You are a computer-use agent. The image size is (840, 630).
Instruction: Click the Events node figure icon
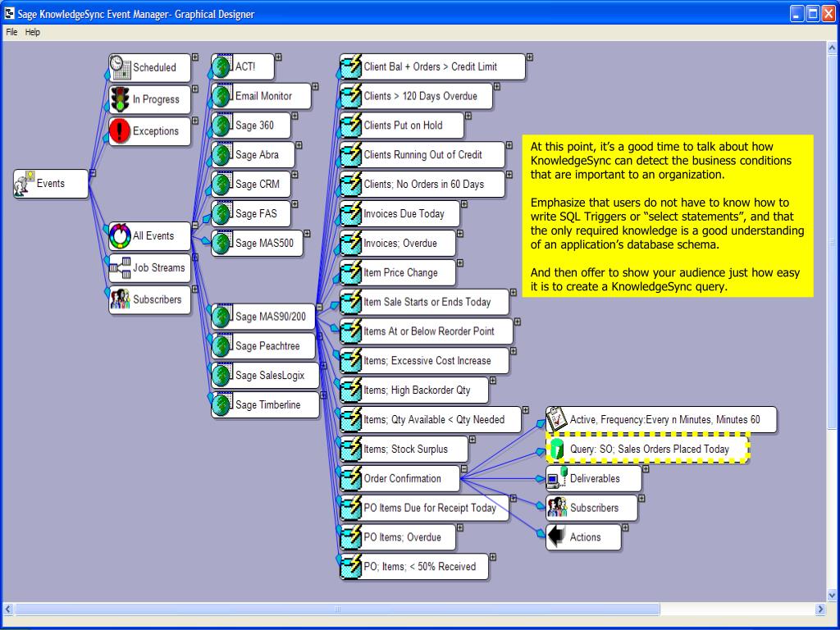pyautogui.click(x=24, y=183)
